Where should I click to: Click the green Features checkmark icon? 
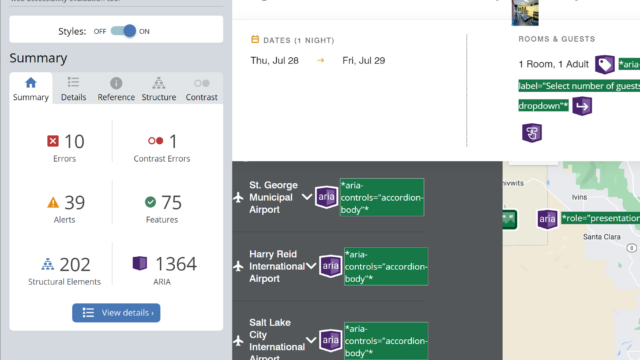click(x=150, y=202)
